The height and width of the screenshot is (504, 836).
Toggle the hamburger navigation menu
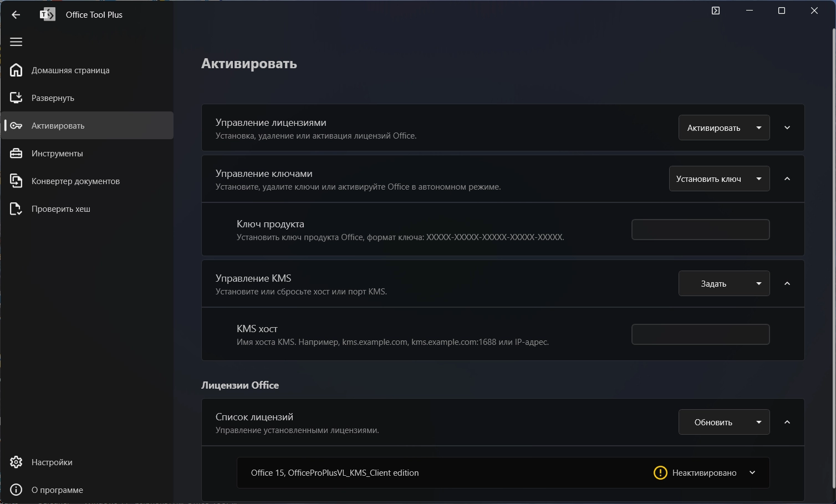pyautogui.click(x=16, y=42)
